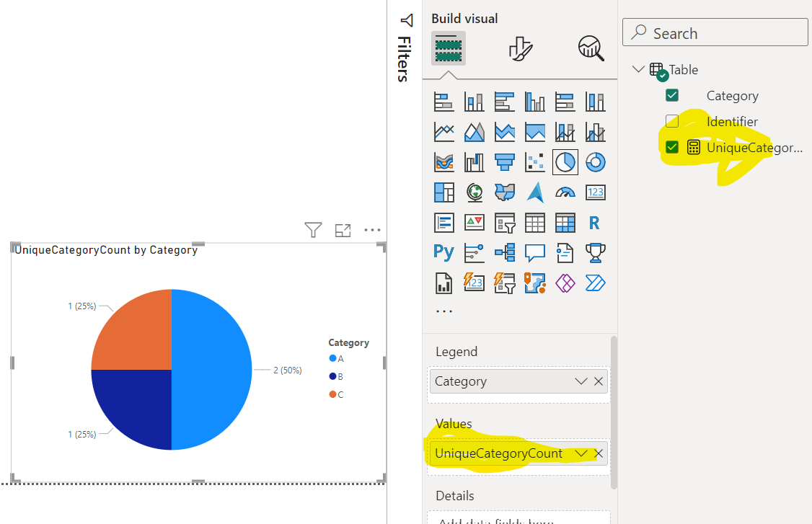Viewport: 812px width, 524px height.
Task: Select the treemap visual
Action: pyautogui.click(x=443, y=192)
